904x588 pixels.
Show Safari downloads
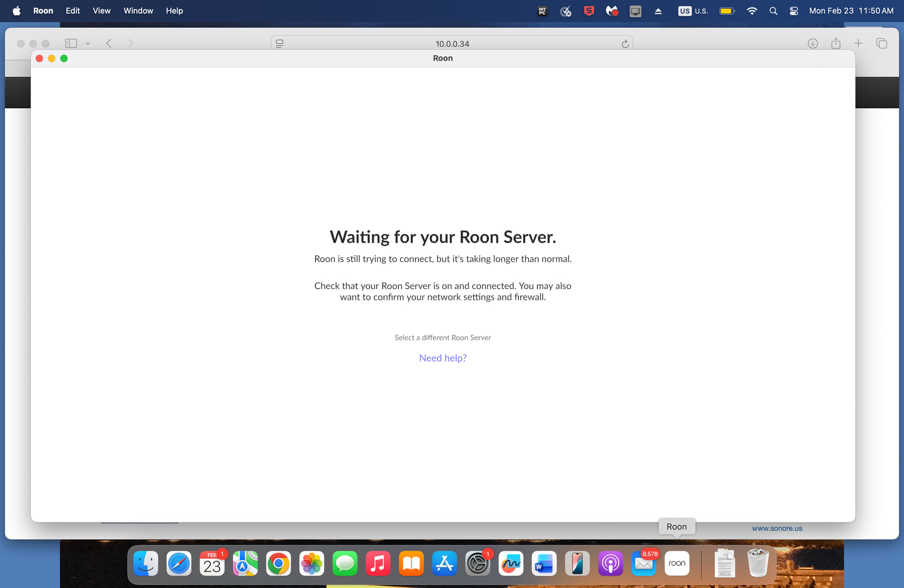813,43
